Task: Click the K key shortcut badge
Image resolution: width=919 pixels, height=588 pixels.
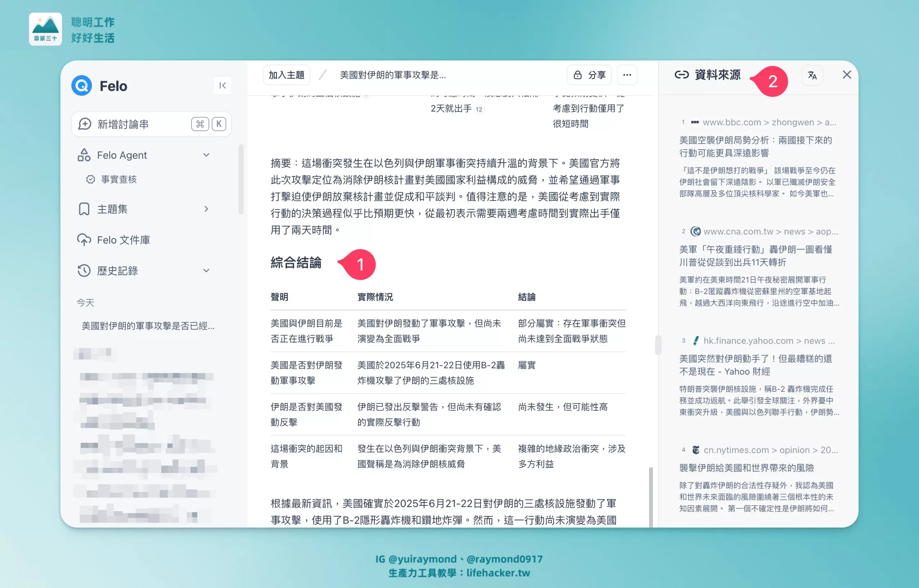Action: [219, 124]
